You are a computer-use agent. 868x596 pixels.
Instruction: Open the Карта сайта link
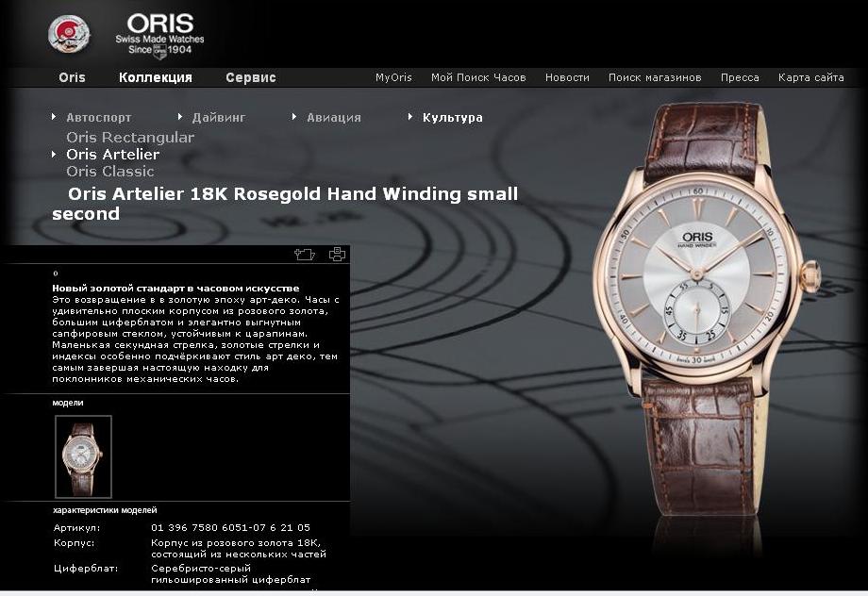pos(811,77)
